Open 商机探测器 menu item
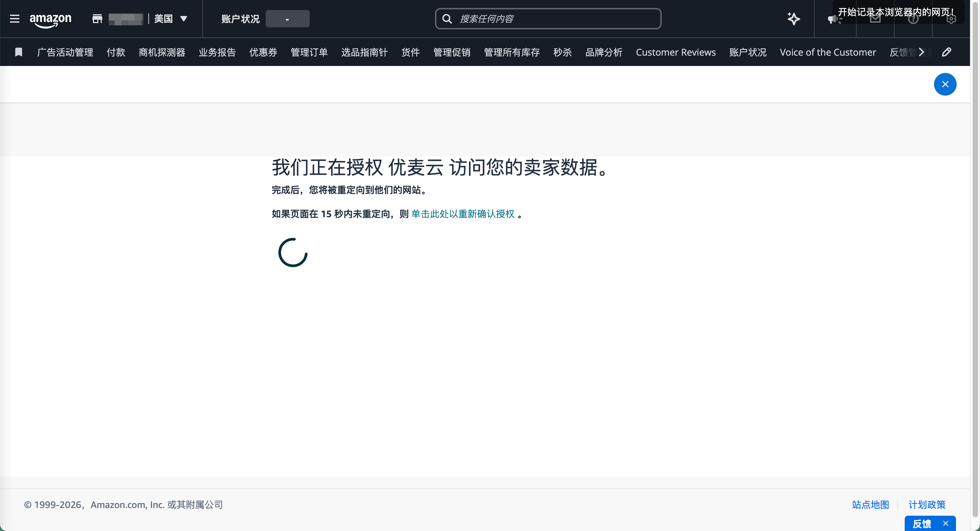The height and width of the screenshot is (531, 980). [162, 52]
